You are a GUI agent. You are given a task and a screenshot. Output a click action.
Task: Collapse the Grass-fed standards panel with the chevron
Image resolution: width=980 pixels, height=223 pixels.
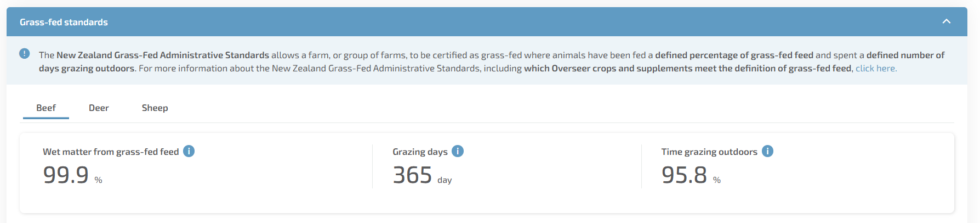[946, 21]
